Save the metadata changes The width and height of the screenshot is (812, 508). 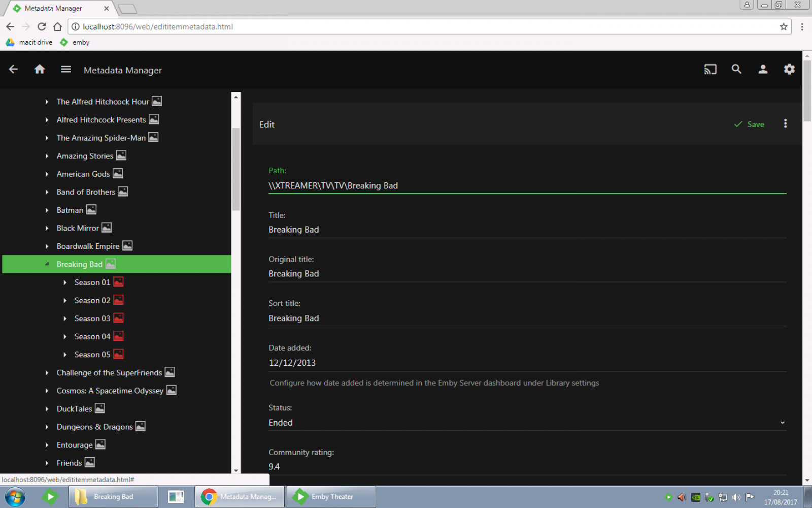coord(749,124)
